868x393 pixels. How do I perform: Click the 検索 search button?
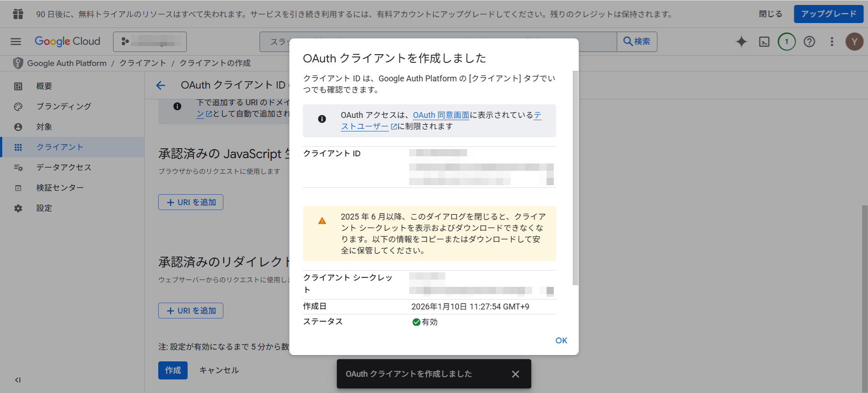(x=637, y=42)
